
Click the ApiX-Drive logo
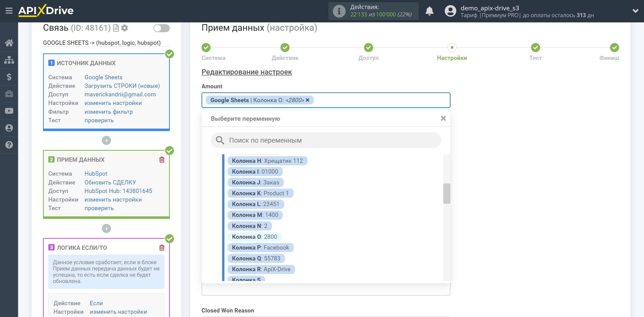46,11
